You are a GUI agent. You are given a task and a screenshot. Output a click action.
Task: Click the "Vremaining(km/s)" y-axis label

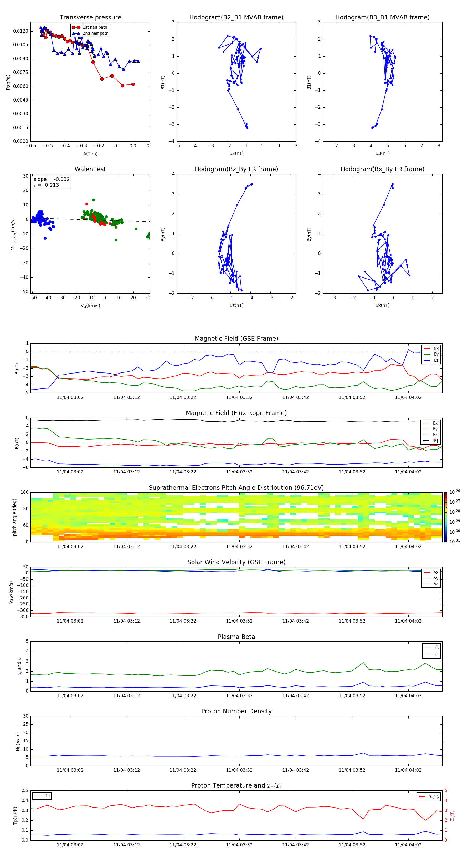[x=13, y=234]
